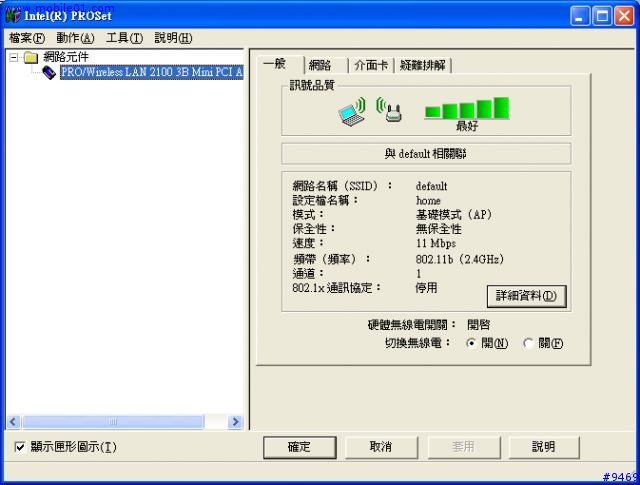640x485 pixels.
Task: Click the profile name value 'home'
Action: (x=428, y=200)
